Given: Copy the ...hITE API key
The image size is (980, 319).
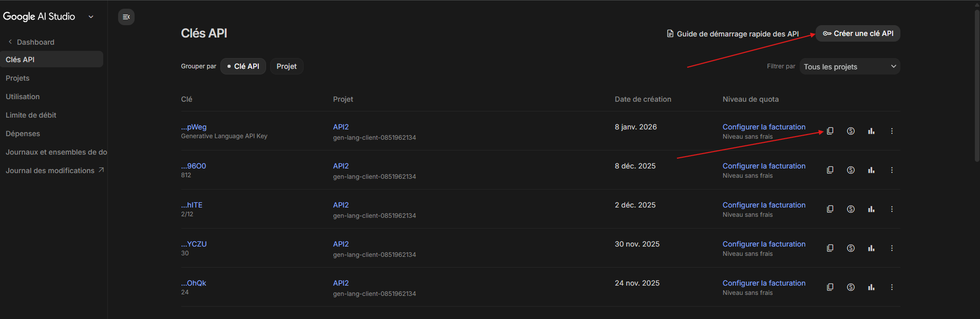Looking at the screenshot, I should coord(830,209).
